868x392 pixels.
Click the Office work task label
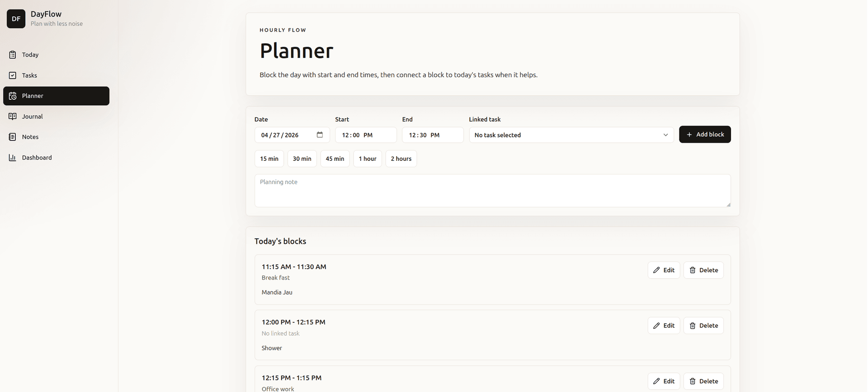tap(278, 389)
